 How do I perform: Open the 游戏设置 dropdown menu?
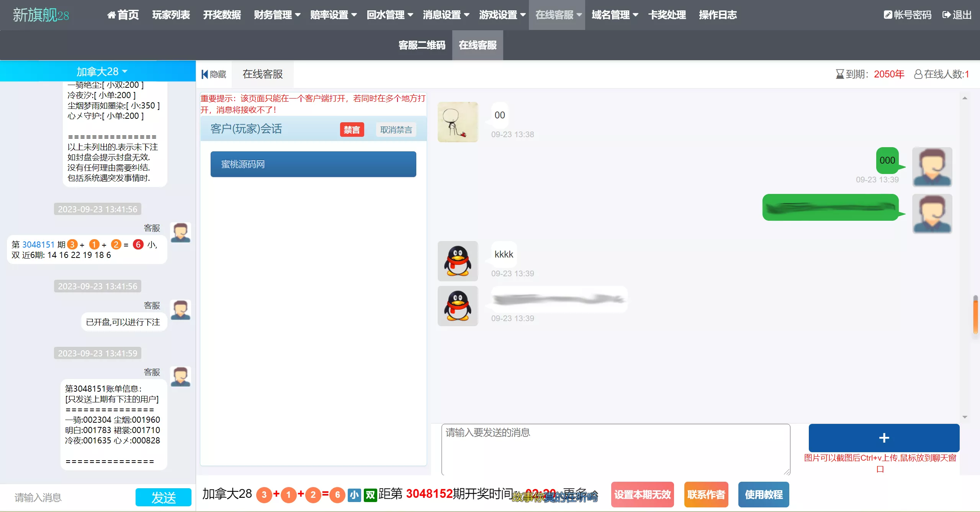point(502,15)
